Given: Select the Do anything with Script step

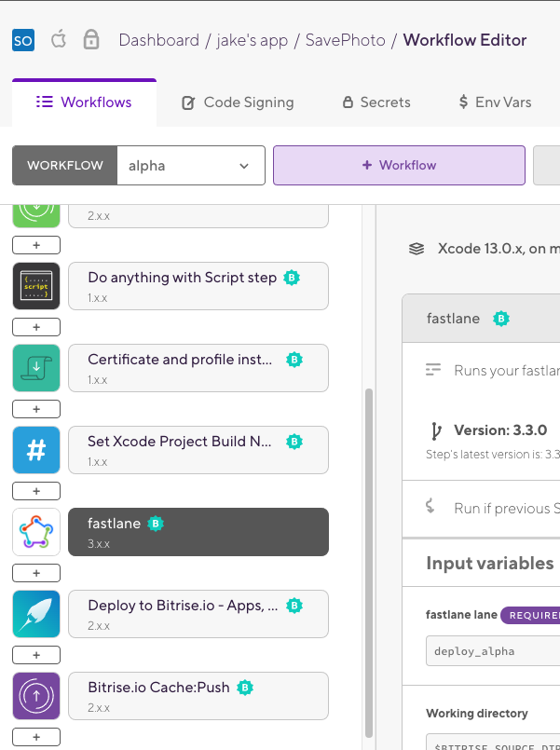Looking at the screenshot, I should coord(198,286).
